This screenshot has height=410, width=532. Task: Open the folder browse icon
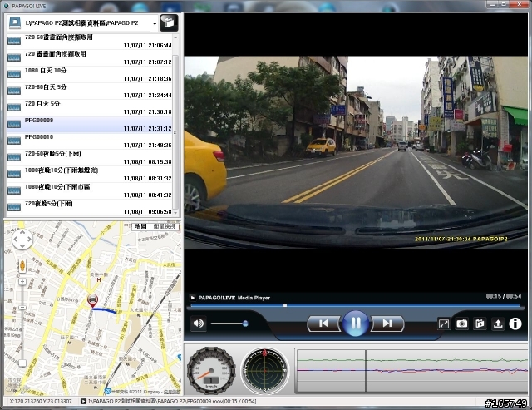(x=169, y=23)
